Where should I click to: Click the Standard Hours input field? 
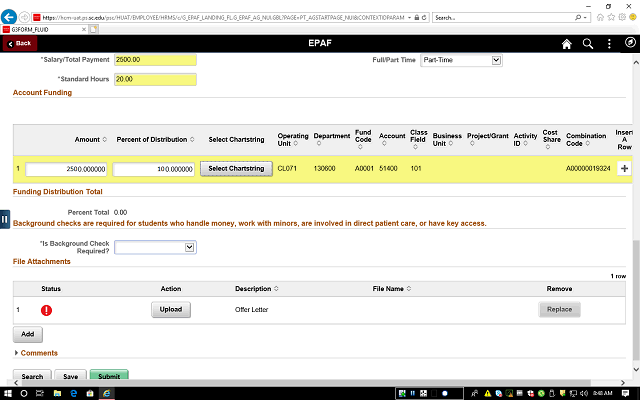click(x=154, y=79)
